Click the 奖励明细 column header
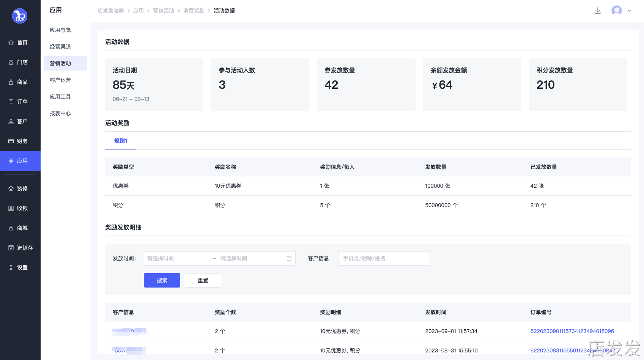This screenshot has width=644, height=360. point(331,312)
